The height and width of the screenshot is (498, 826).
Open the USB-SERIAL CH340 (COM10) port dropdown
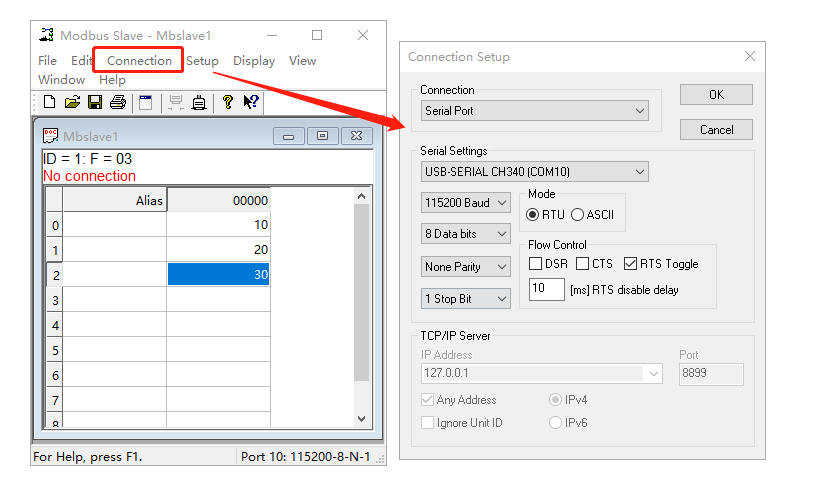pyautogui.click(x=535, y=172)
